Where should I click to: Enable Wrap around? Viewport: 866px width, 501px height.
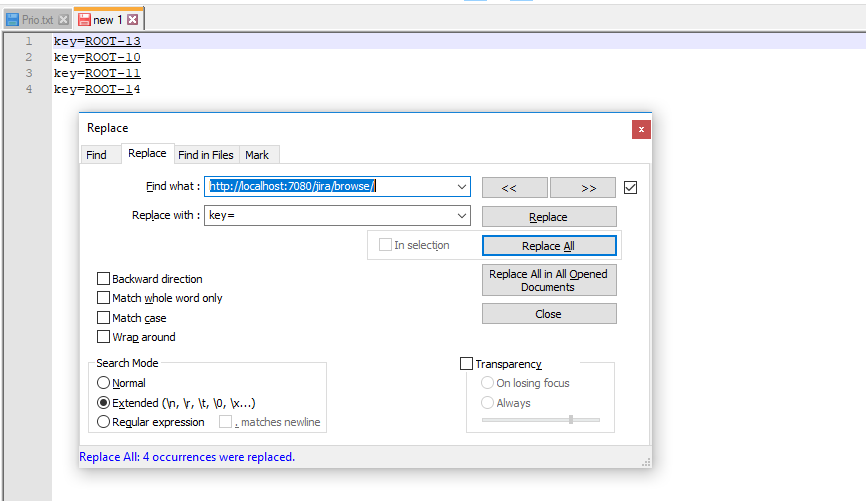103,336
